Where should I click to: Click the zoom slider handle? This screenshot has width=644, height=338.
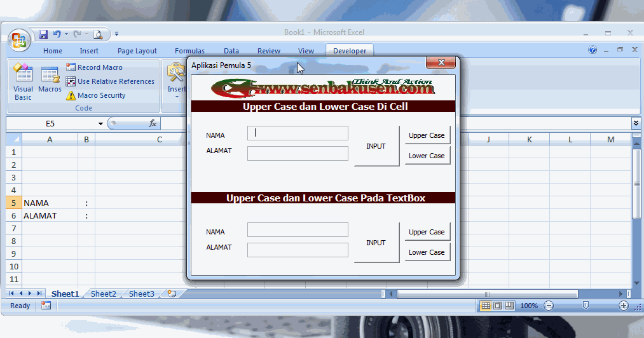[586, 306]
